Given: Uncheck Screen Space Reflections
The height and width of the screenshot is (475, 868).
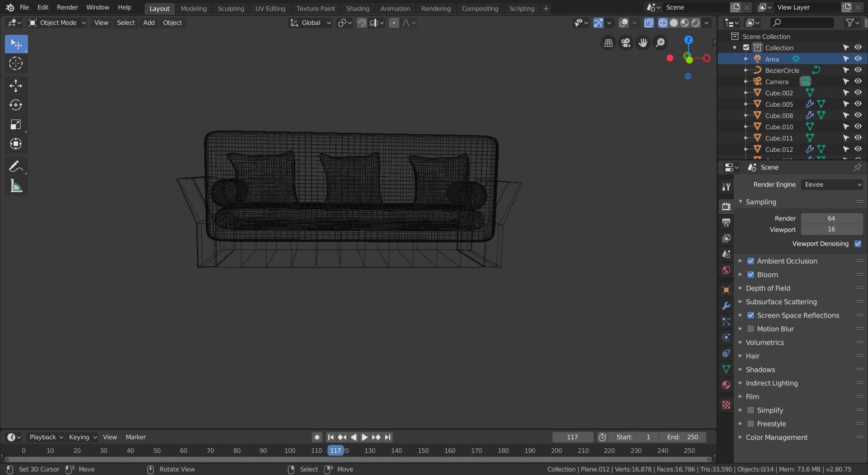Looking at the screenshot, I should [x=750, y=315].
